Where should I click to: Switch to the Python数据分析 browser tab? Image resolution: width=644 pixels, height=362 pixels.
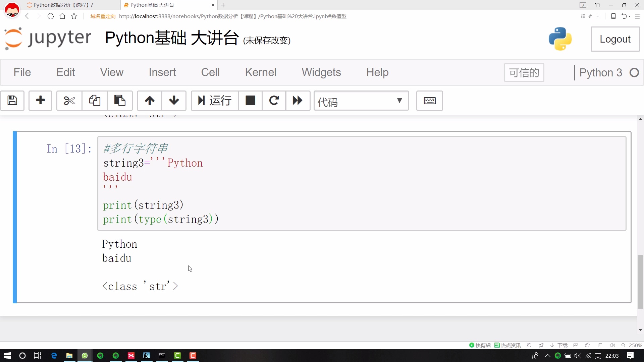60,5
